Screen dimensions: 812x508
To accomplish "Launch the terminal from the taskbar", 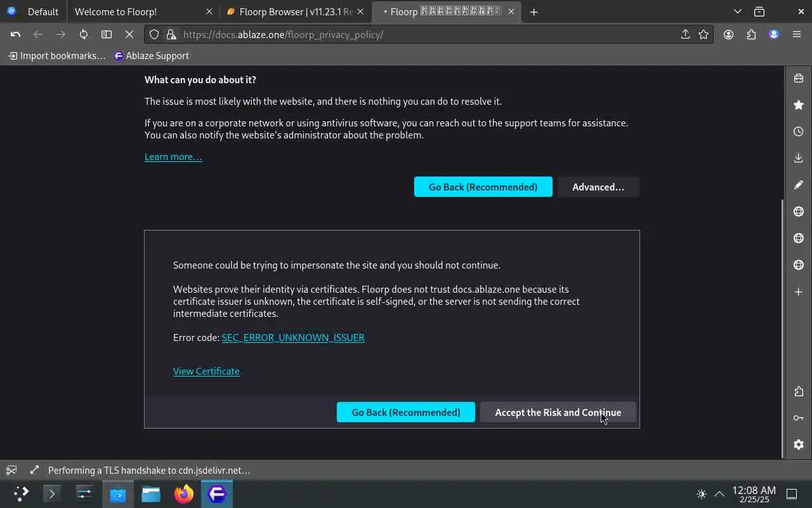I will [x=52, y=493].
